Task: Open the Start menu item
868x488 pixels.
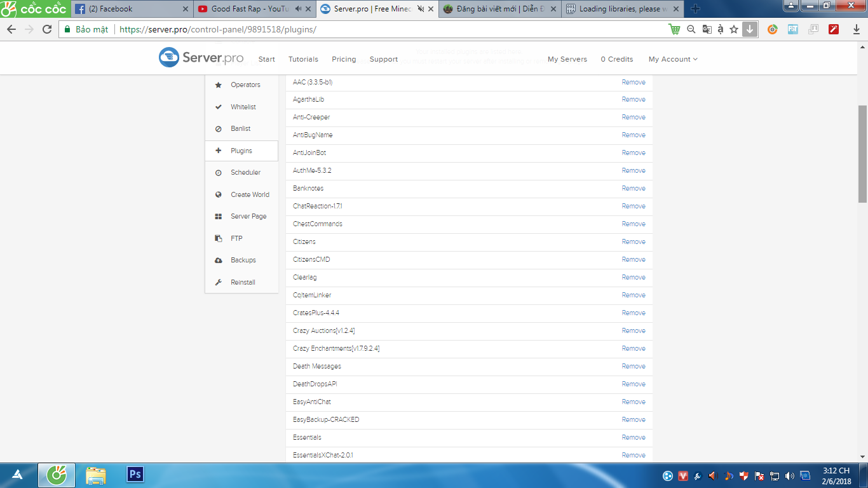Action: [x=267, y=59]
